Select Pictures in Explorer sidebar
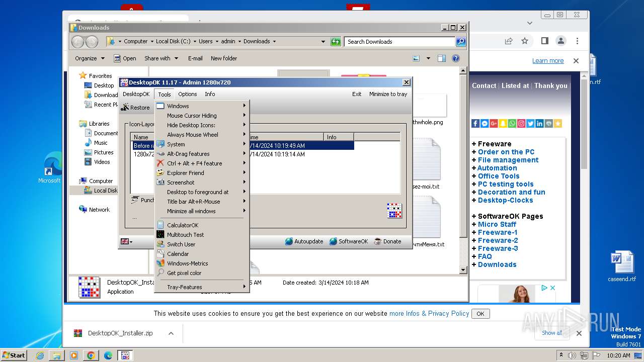The height and width of the screenshot is (362, 644). (104, 152)
